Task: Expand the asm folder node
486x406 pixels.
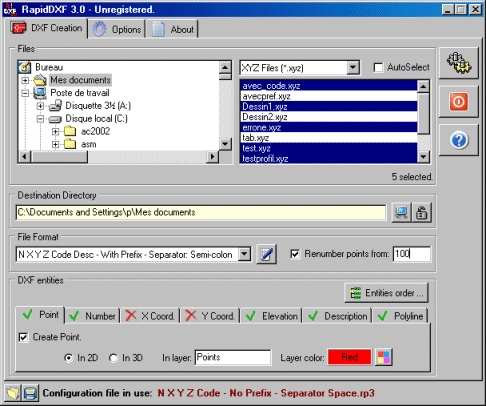Action: (x=55, y=144)
